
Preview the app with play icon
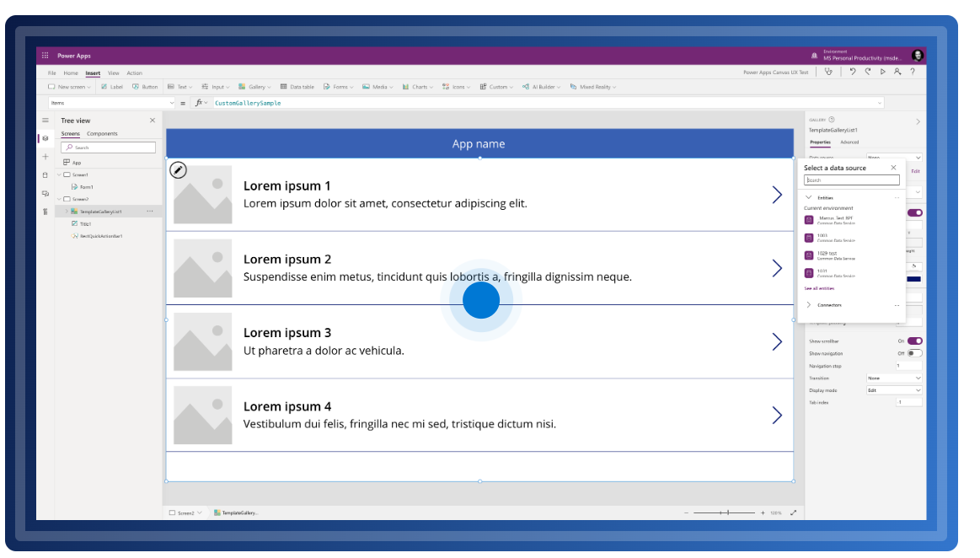coord(883,72)
